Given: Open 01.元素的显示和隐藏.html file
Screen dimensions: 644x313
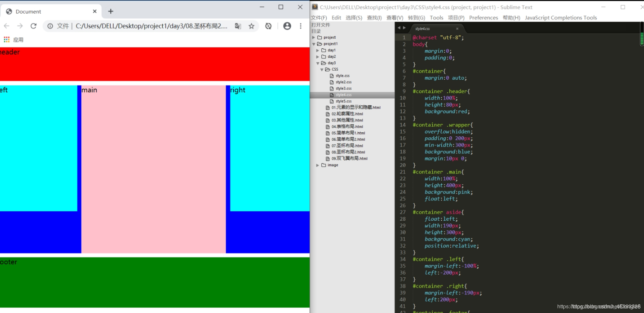Looking at the screenshot, I should pos(356,107).
